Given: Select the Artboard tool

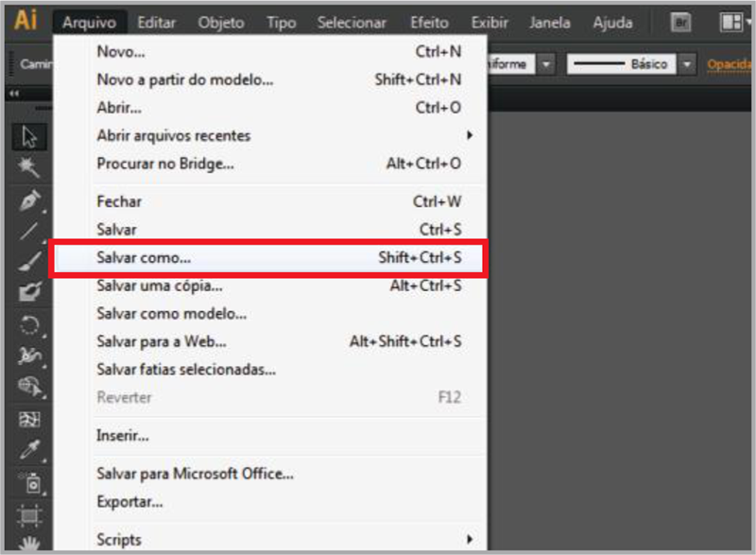Looking at the screenshot, I should tap(29, 515).
